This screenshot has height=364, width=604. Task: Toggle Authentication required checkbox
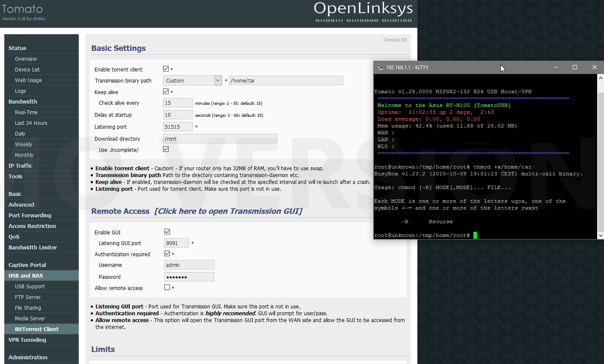pos(167,254)
